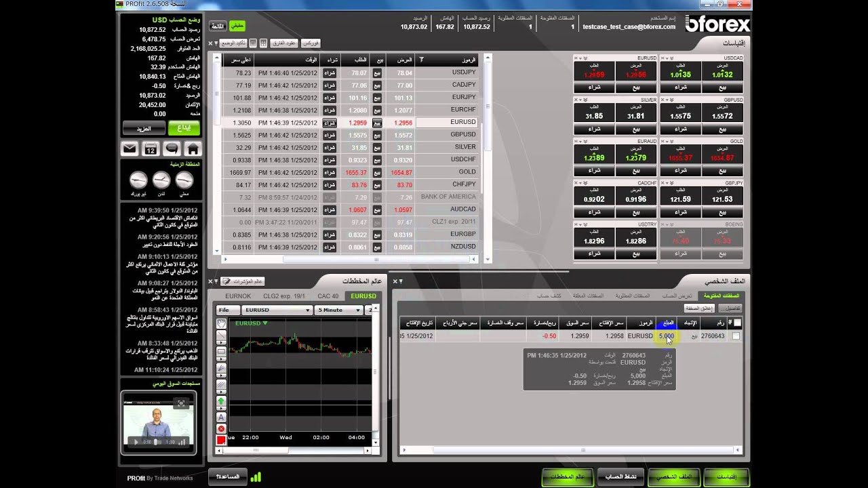This screenshot has width=868, height=488.
Task: Select the الصفقات المفتوحة open positions tab
Action: point(722,296)
